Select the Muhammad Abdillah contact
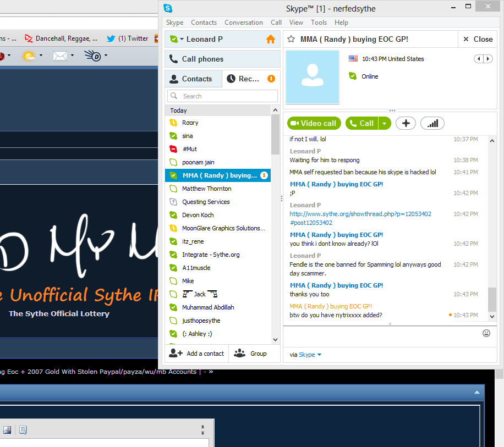The height and width of the screenshot is (447, 504). click(218, 307)
